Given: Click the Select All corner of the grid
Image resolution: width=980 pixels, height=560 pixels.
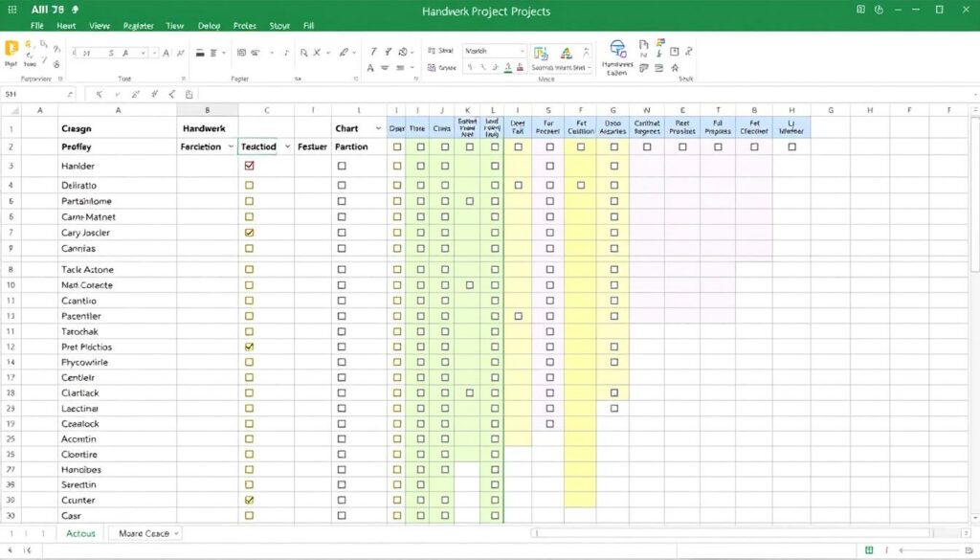Looking at the screenshot, I should point(11,110).
